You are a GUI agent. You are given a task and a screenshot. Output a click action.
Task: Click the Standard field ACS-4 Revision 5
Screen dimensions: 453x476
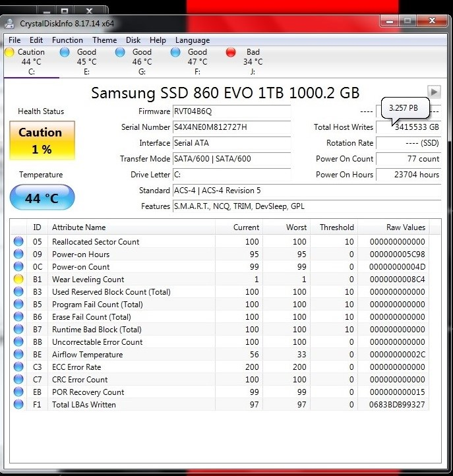click(x=307, y=191)
